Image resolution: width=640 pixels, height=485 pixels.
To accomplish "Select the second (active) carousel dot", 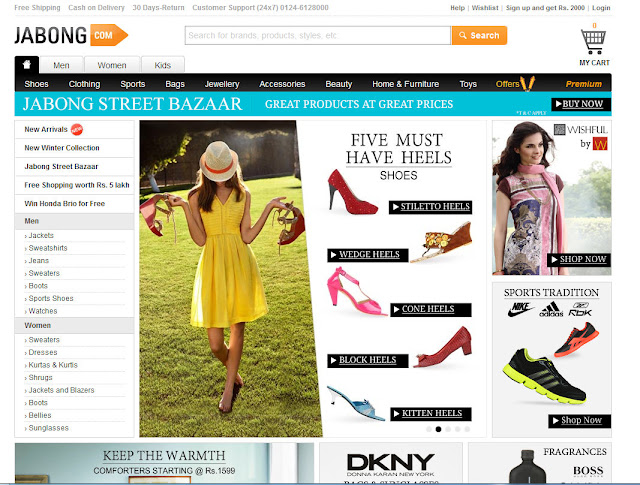I will [438, 429].
